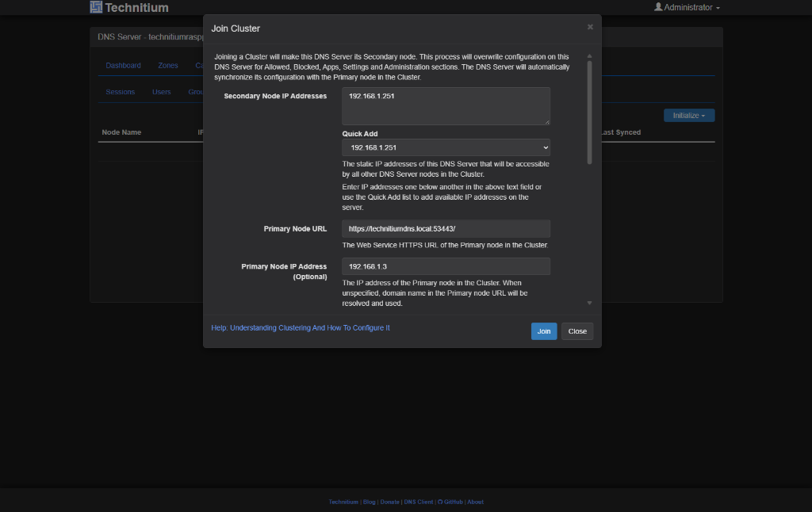Open the Technitium footer link

pos(343,502)
